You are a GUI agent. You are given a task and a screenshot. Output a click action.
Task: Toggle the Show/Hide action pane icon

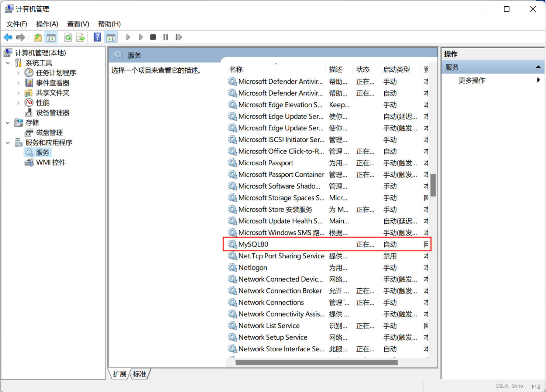click(x=111, y=37)
